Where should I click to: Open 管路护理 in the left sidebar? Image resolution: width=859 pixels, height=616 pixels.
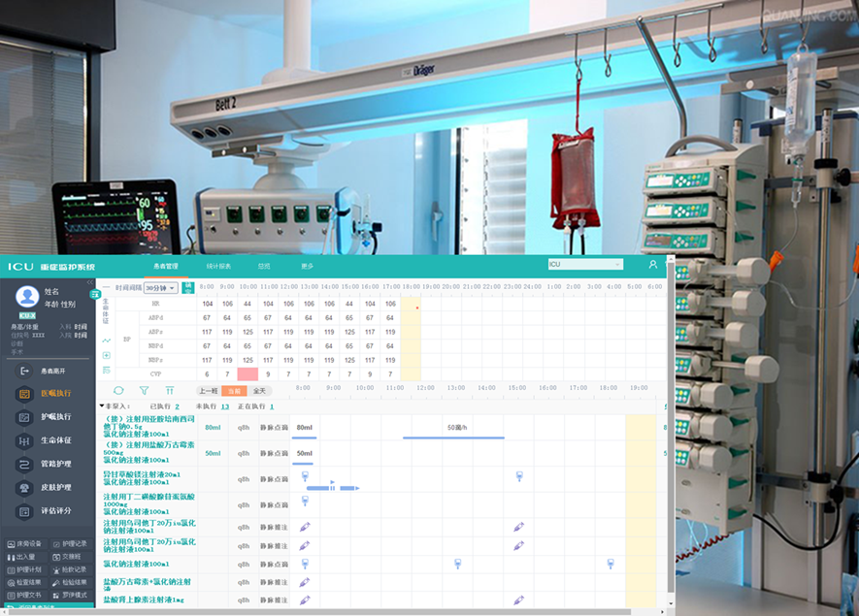(x=25, y=464)
